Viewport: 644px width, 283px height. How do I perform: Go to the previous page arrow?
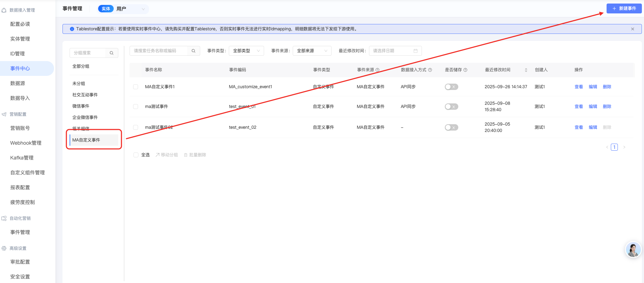pyautogui.click(x=607, y=147)
